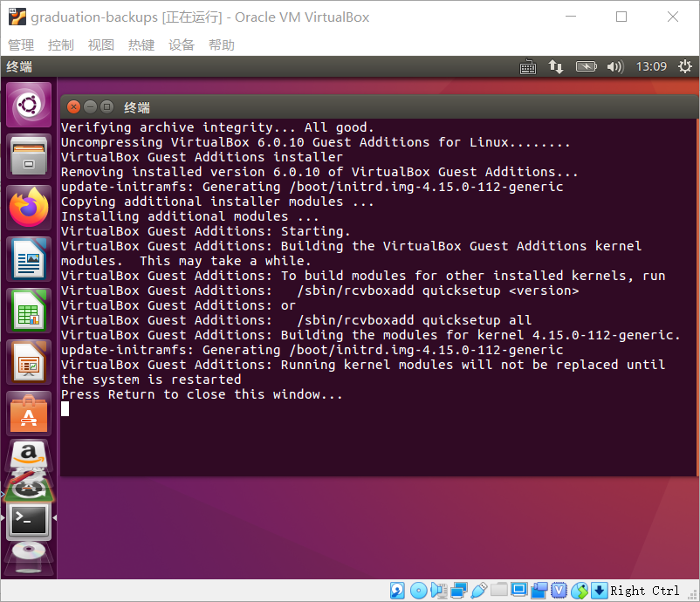This screenshot has height=602, width=700.
Task: Minimize the terminal window
Action: pos(90,107)
